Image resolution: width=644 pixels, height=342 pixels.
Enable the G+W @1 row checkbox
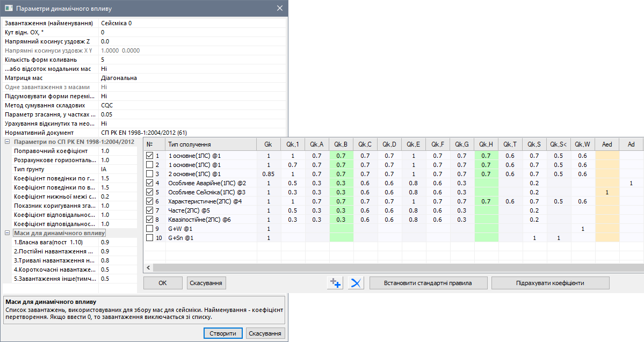click(x=150, y=229)
